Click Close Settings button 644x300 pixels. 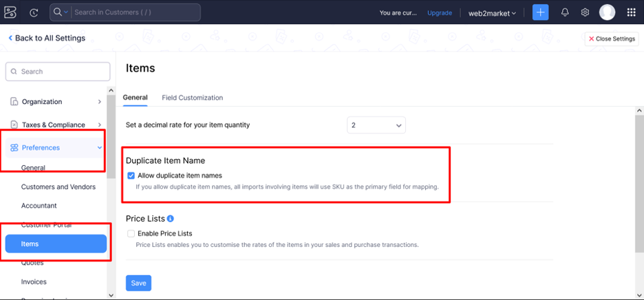pyautogui.click(x=612, y=39)
